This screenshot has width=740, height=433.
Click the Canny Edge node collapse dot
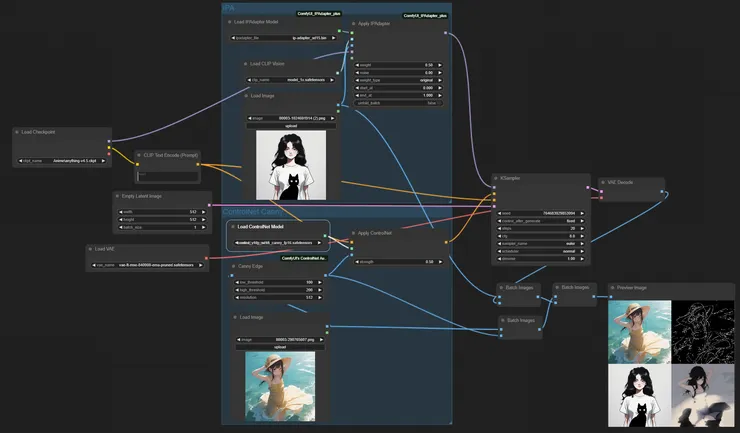[233, 267]
